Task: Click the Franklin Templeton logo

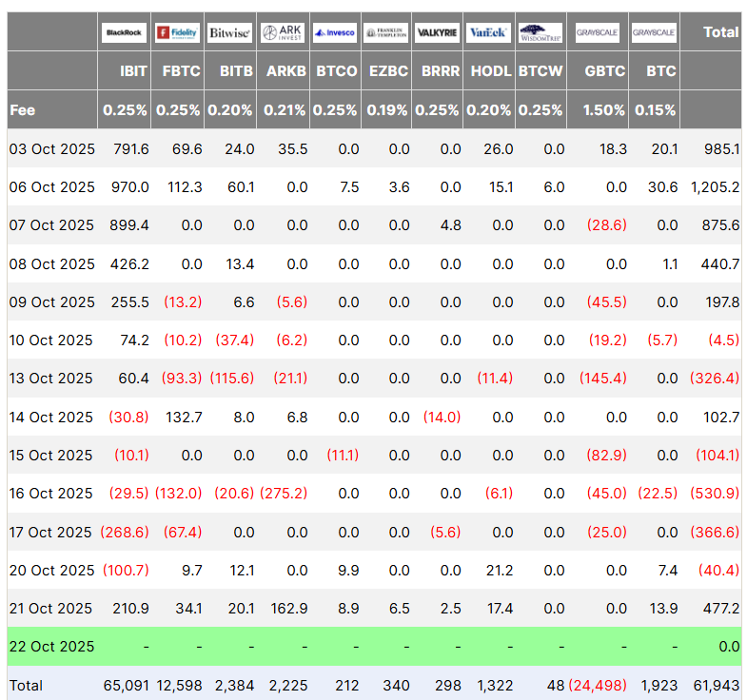Action: click(x=386, y=32)
